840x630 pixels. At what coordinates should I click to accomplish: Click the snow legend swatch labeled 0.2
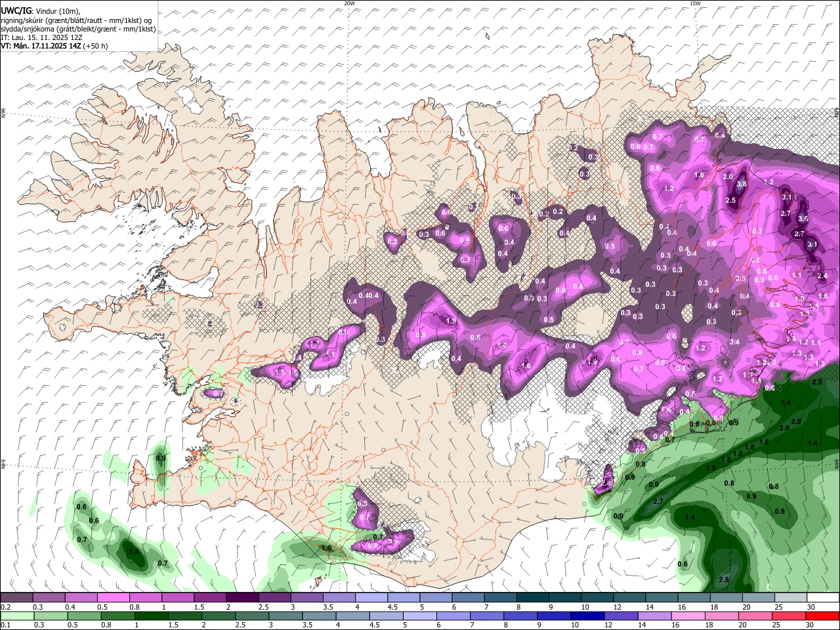click(x=17, y=598)
